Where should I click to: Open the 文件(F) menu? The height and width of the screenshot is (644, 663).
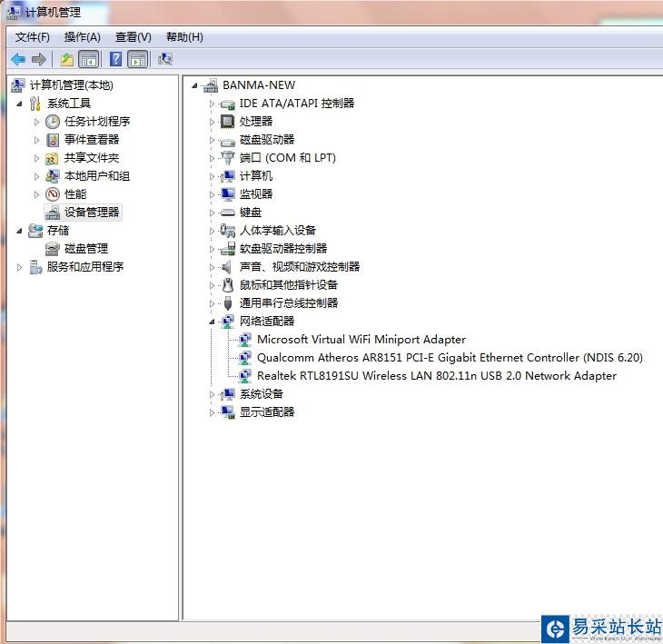[x=32, y=37]
